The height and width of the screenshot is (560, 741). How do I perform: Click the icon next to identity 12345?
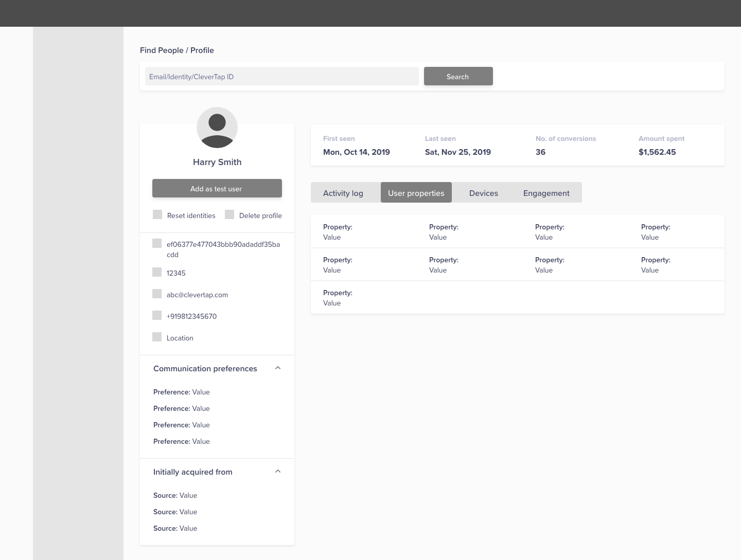tap(157, 272)
